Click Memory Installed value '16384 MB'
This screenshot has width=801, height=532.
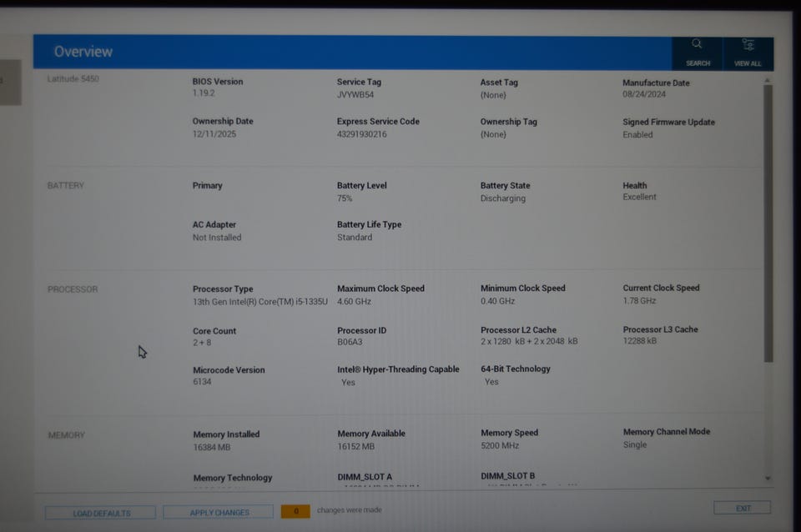(211, 447)
